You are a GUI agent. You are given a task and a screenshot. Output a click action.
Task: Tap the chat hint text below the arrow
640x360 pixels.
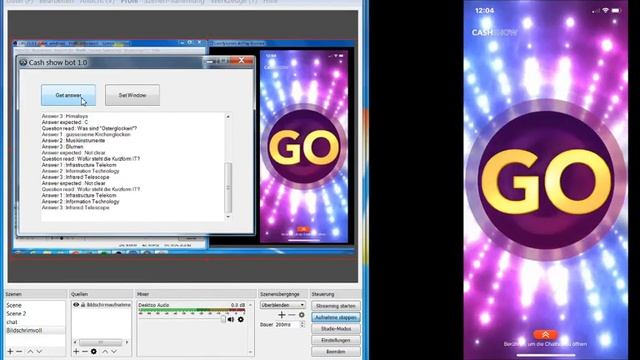click(545, 344)
